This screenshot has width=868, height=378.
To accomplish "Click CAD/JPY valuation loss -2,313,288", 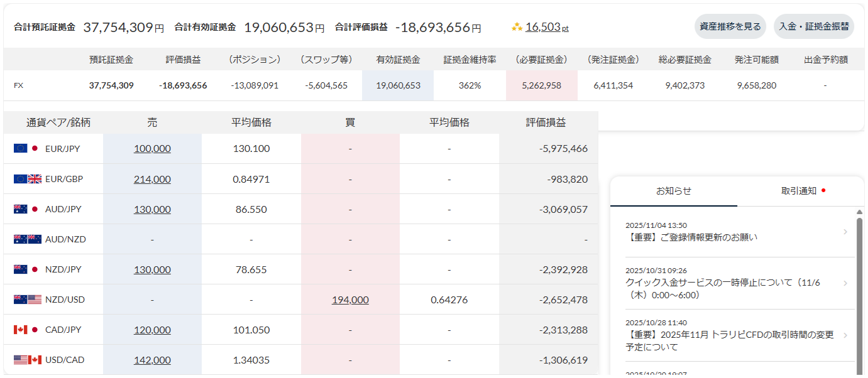I will (563, 330).
